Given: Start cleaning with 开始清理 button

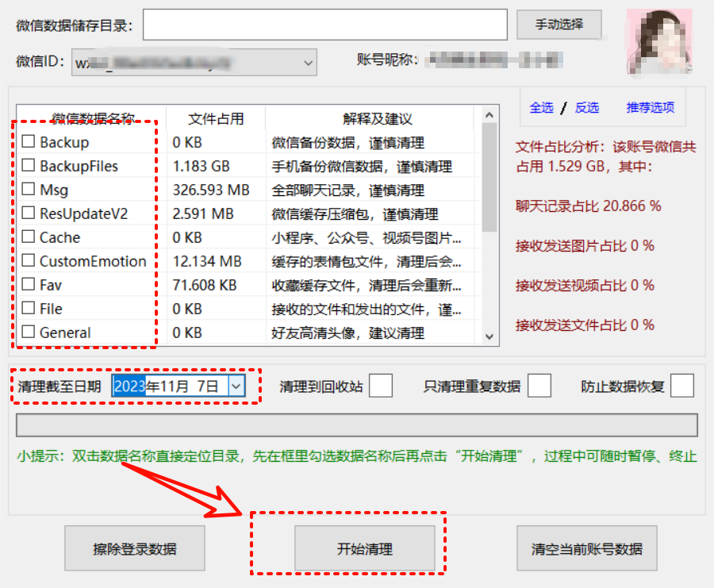Looking at the screenshot, I should pos(365,548).
